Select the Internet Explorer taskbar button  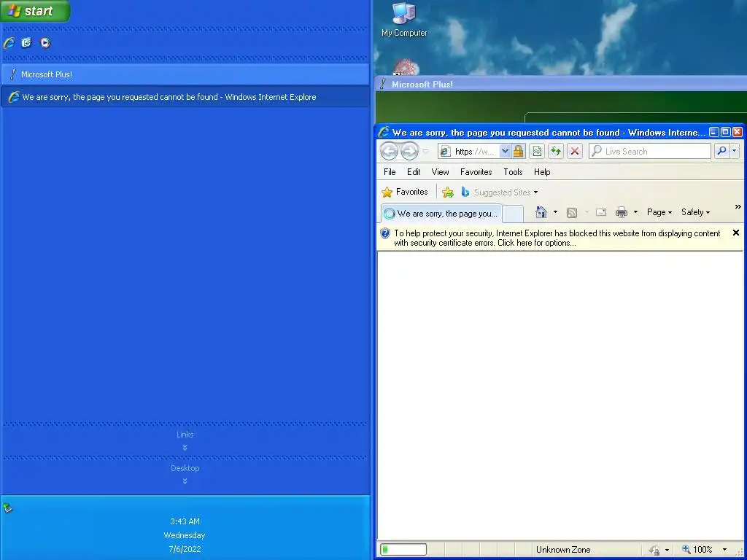[185, 97]
